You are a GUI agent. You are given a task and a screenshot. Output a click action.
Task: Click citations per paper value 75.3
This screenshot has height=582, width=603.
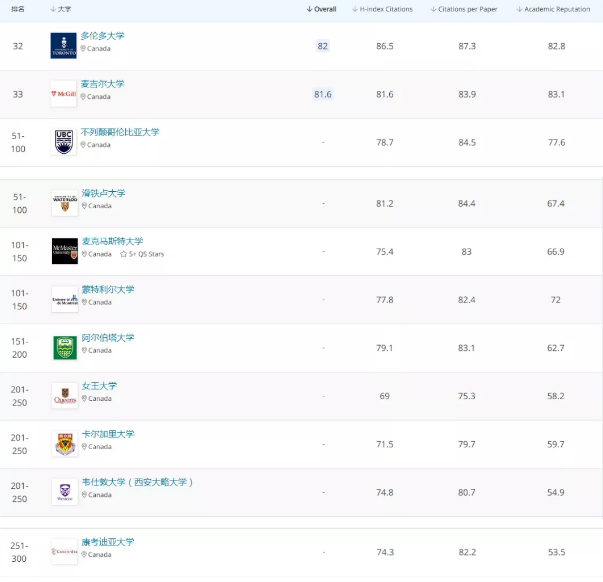466,396
